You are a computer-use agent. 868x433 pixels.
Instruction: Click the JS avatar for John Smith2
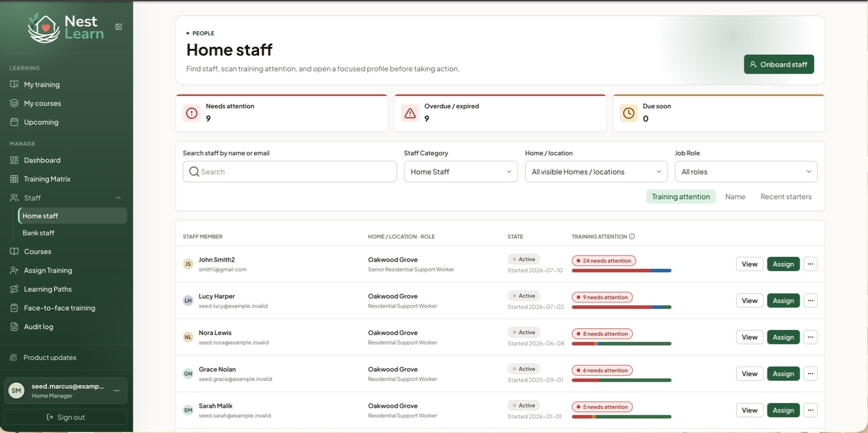(x=188, y=264)
